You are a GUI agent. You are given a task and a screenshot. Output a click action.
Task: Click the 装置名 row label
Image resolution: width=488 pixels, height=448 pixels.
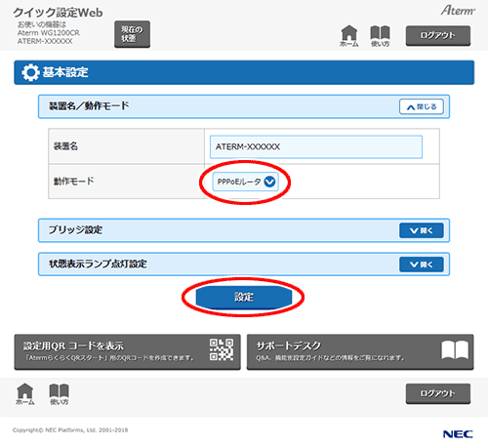(x=65, y=146)
